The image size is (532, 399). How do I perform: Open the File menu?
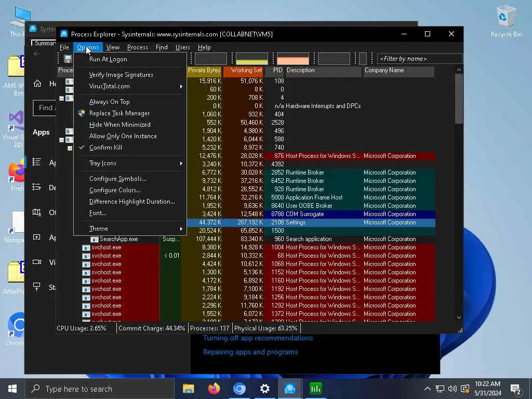pos(64,47)
